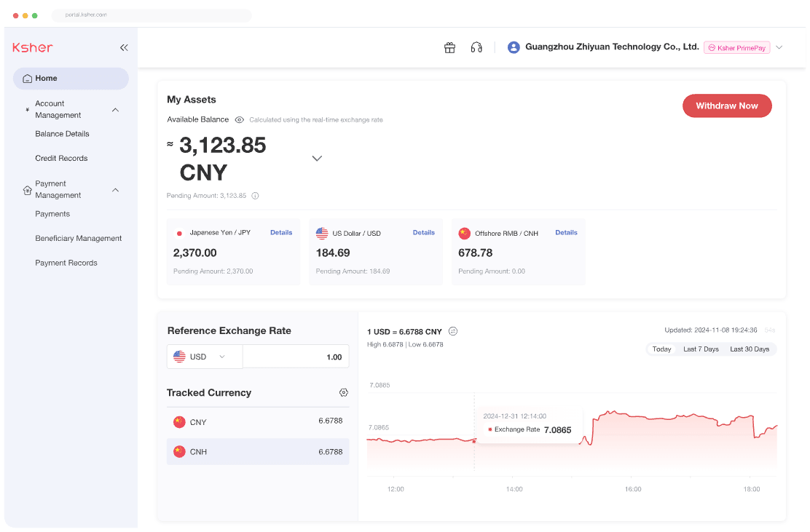Viewport: 810px width, 532px height.
Task: Open Credit Records page
Action: 61,158
